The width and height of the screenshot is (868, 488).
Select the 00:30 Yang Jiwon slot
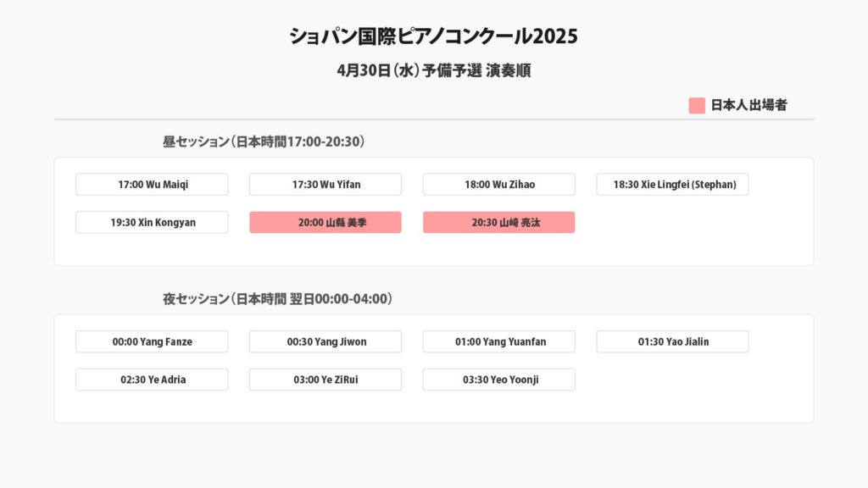click(325, 342)
